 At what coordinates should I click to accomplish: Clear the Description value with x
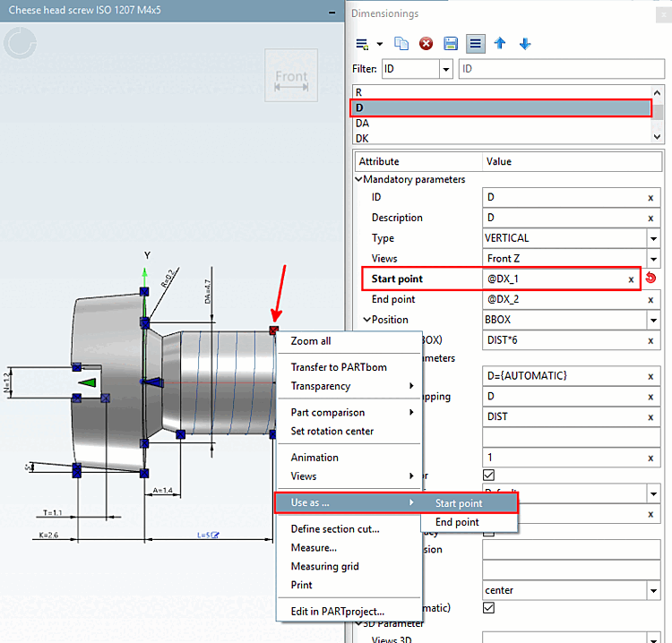(650, 218)
